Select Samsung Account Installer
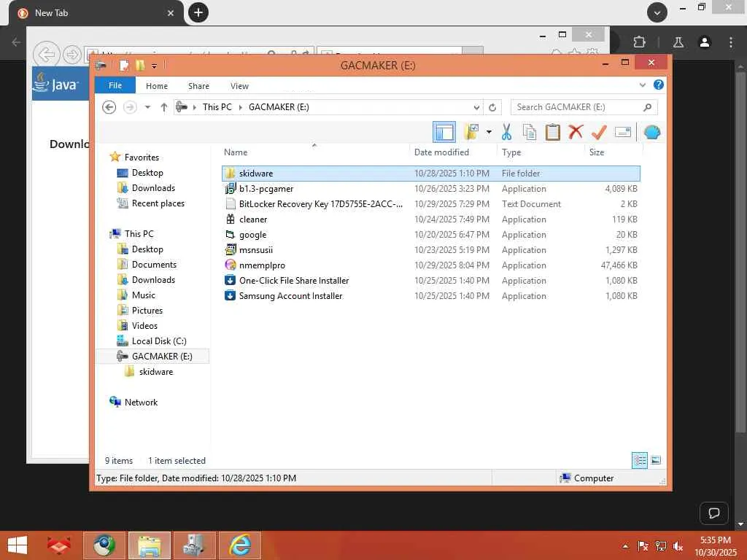This screenshot has height=560, width=747. [x=430, y=296]
